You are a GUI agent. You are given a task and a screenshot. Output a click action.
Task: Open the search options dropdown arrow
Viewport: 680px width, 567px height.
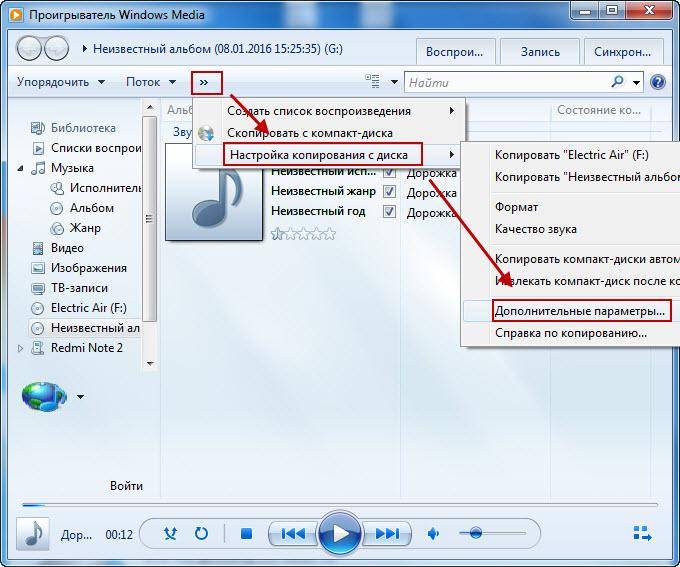pyautogui.click(x=636, y=82)
